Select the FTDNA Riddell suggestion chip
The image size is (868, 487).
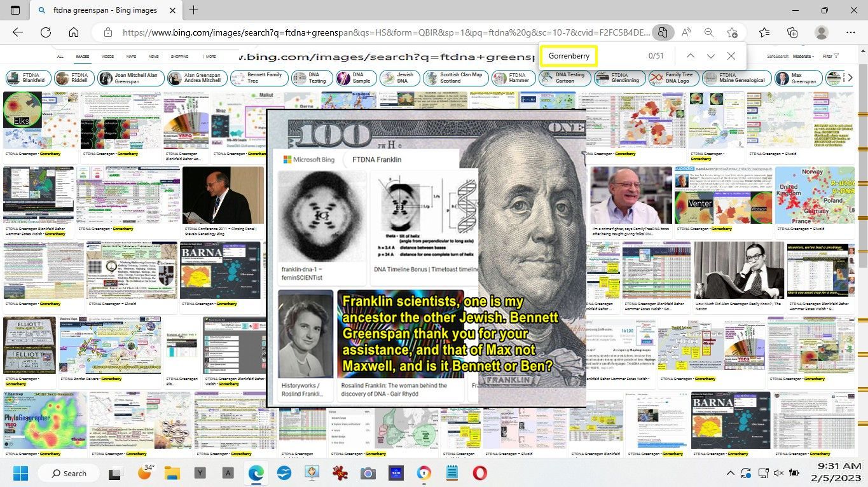click(x=74, y=78)
